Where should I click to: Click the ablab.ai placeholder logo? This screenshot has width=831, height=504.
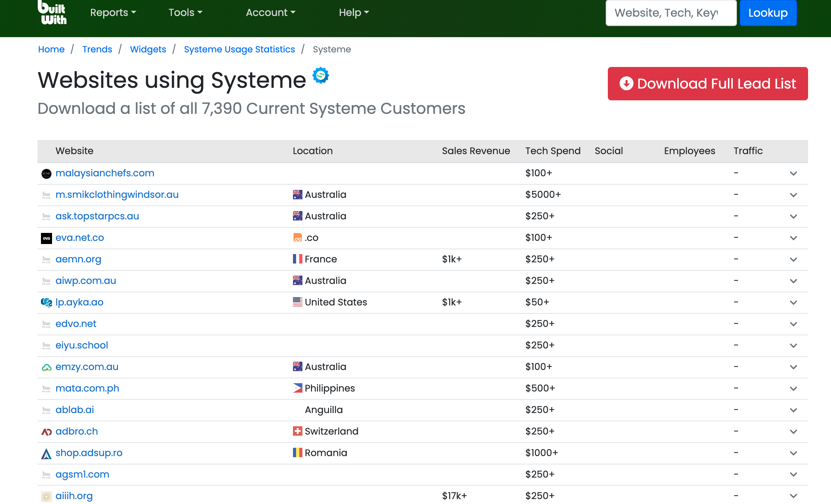pyautogui.click(x=47, y=410)
